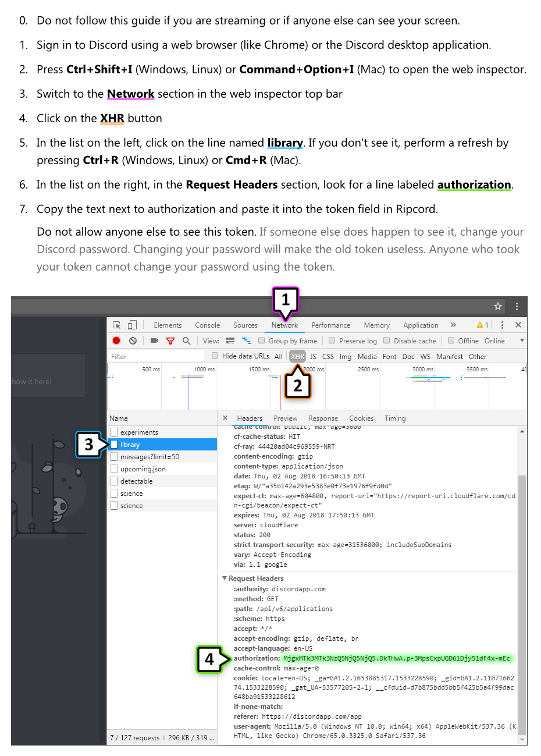Select the experiments request row

click(x=162, y=432)
